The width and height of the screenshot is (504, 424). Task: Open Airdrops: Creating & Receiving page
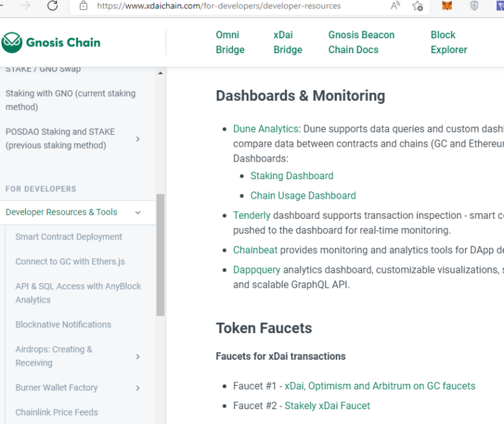54,356
